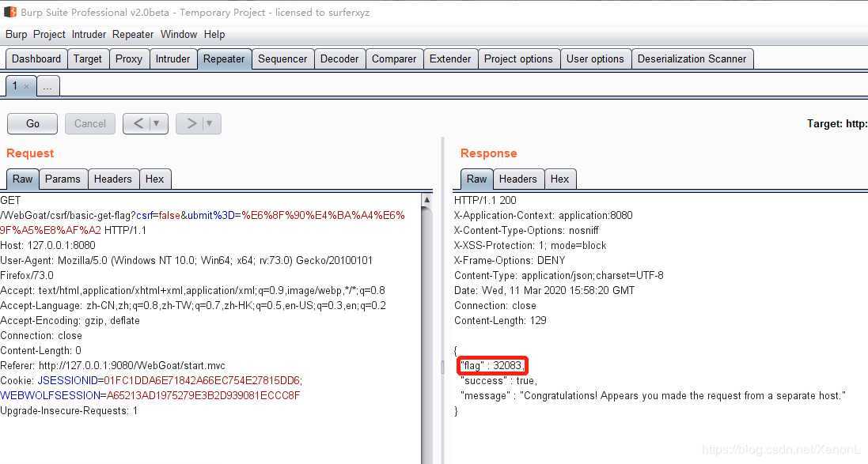Click the WEBWOLFSESSION cookie value
Viewport: 868px width, 464px height.
point(203,395)
